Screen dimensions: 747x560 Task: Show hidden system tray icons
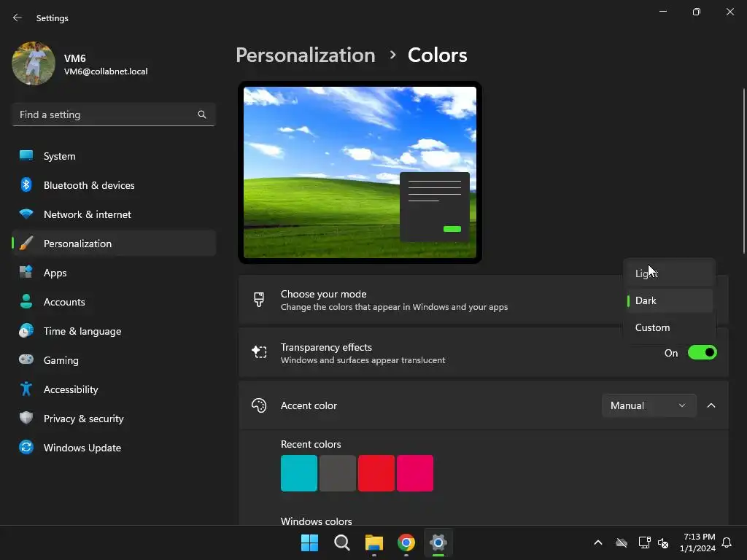[x=598, y=542]
